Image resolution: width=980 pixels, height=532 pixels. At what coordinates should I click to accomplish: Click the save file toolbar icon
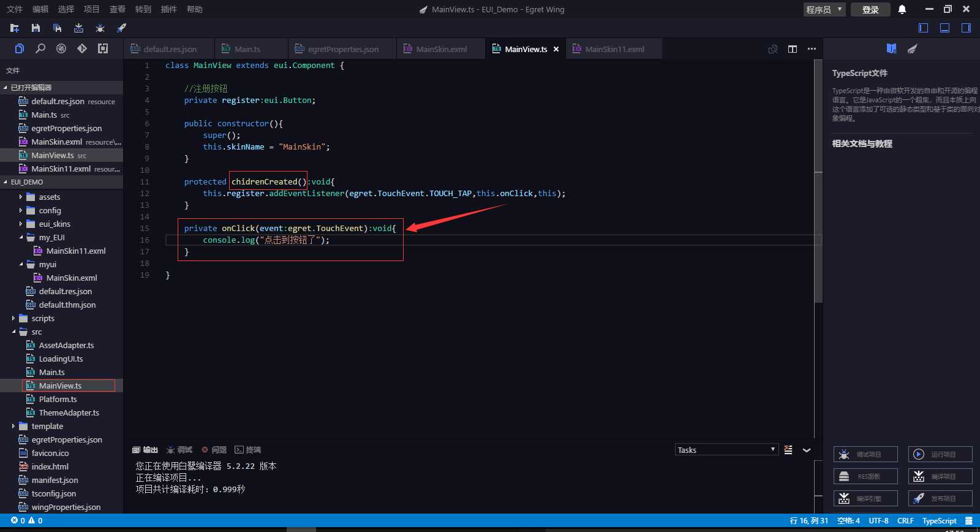(36, 28)
